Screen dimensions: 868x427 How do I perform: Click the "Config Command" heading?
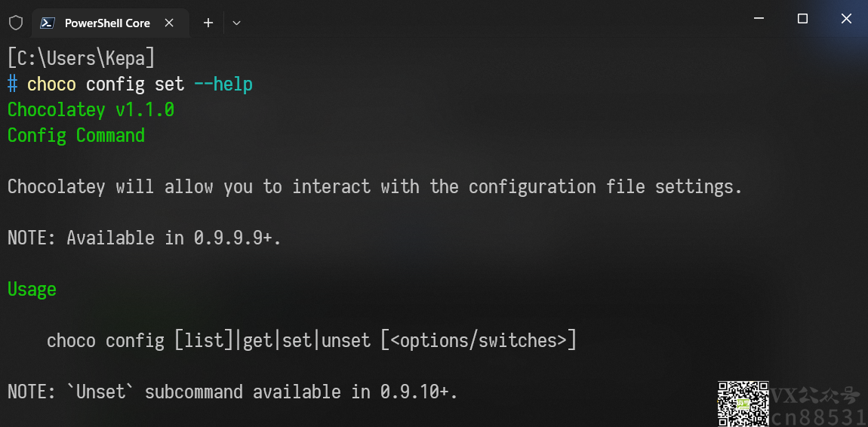click(x=75, y=136)
